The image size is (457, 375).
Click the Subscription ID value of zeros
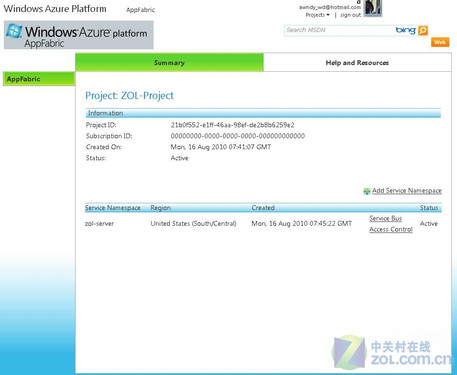[238, 136]
